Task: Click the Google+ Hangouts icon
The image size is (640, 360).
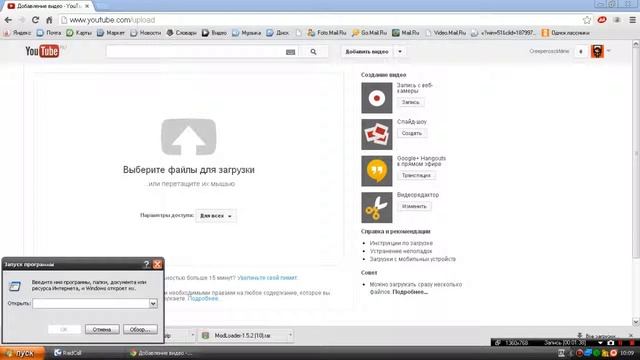Action: point(377,171)
